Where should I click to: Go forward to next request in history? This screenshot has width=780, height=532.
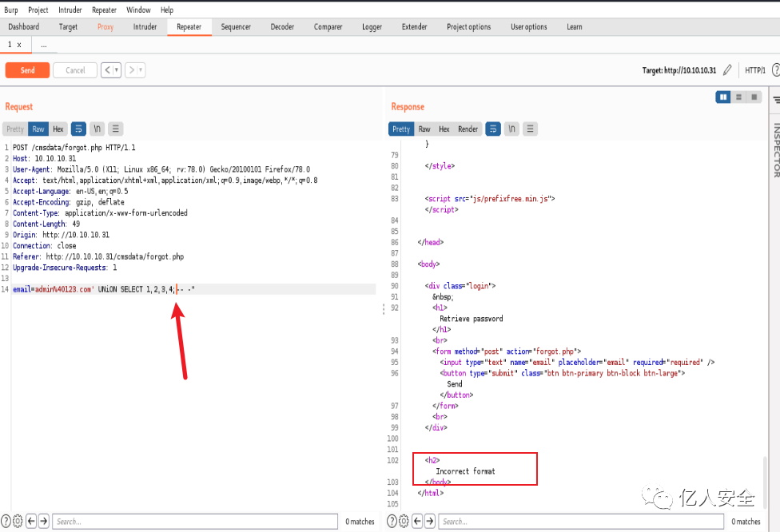pyautogui.click(x=131, y=70)
